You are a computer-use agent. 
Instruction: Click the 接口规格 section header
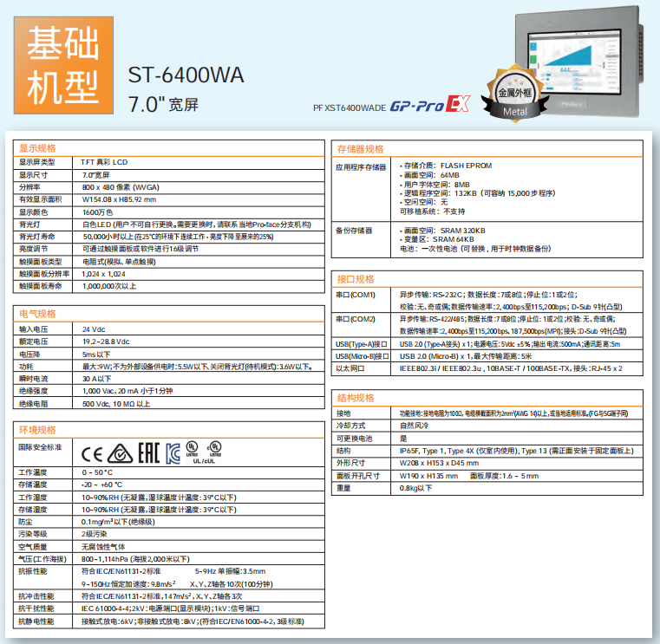[x=356, y=279]
